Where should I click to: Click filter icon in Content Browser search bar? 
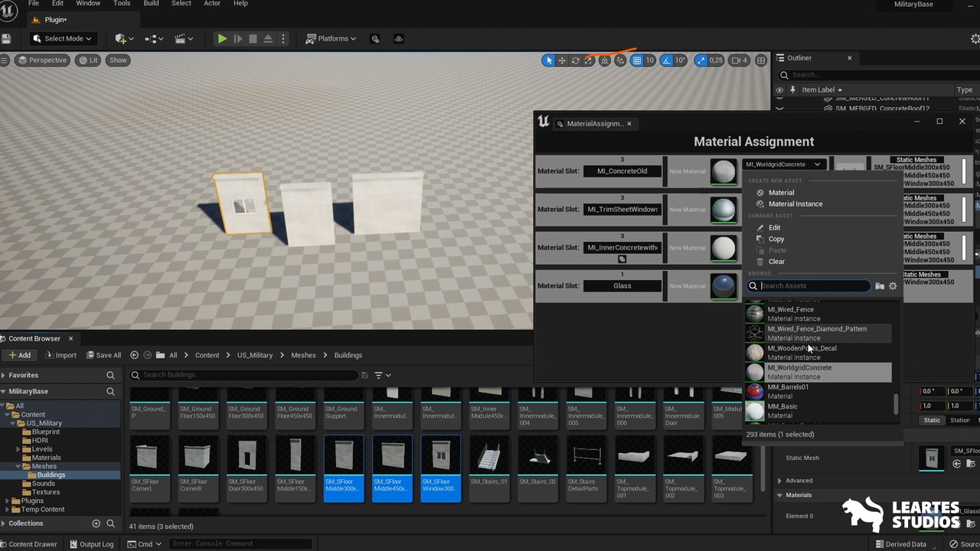pos(379,375)
